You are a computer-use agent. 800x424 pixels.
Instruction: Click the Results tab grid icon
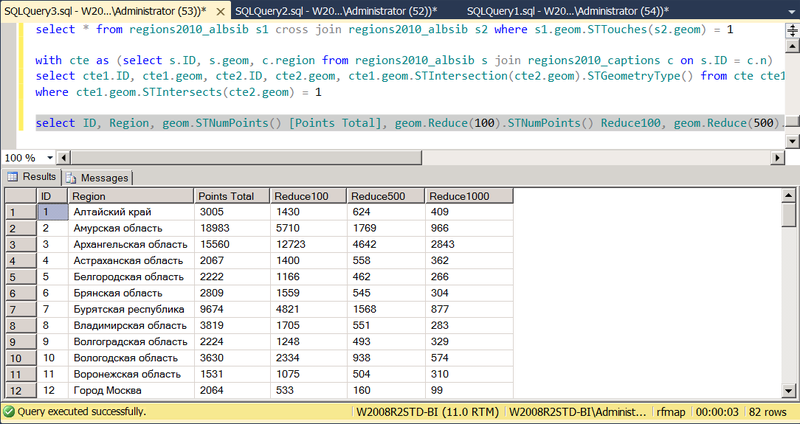pyautogui.click(x=13, y=177)
